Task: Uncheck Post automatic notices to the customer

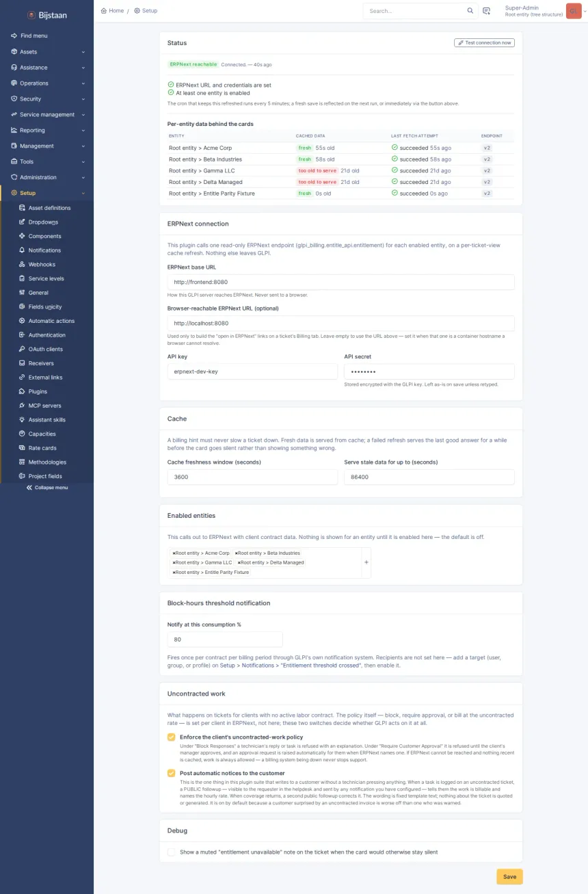Action: [171, 773]
